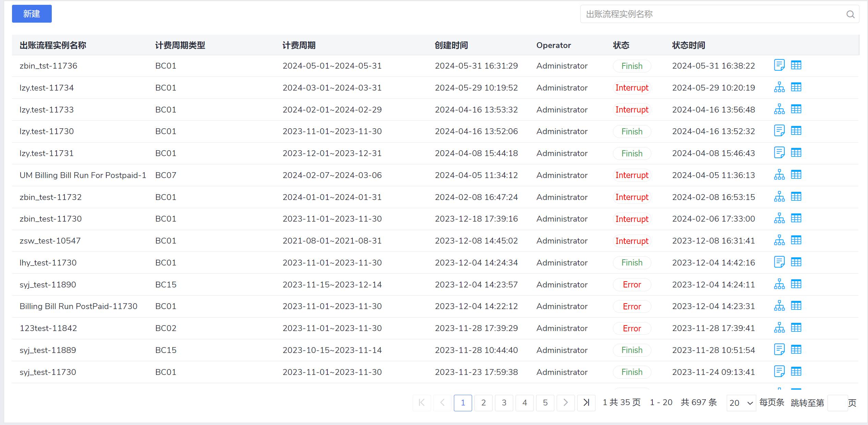Click the BC02 billing cycle type cell
868x425 pixels.
coord(166,328)
